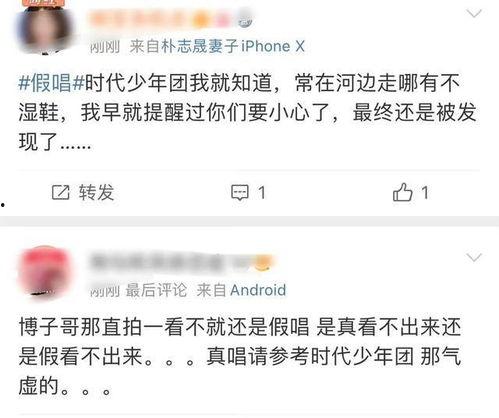The height and width of the screenshot is (418, 499).
Task: Expand the second post's chevron menu
Action: 474,257
